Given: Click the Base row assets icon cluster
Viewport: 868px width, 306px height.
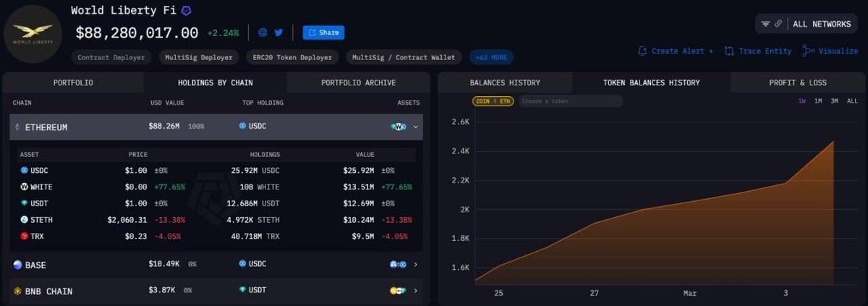Looking at the screenshot, I should [398, 265].
